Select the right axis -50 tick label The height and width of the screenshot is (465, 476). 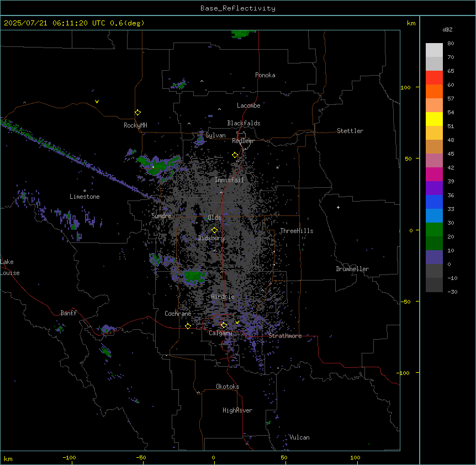405,302
